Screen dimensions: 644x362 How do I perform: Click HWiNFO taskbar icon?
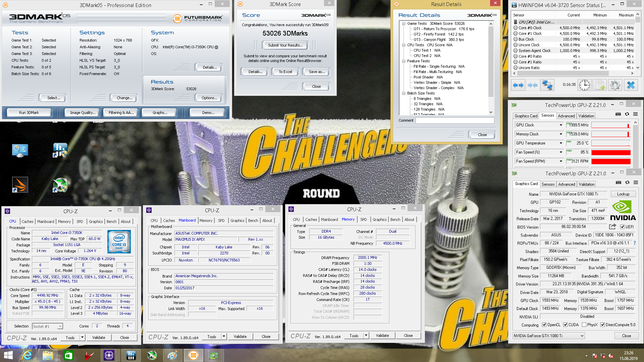click(131, 355)
